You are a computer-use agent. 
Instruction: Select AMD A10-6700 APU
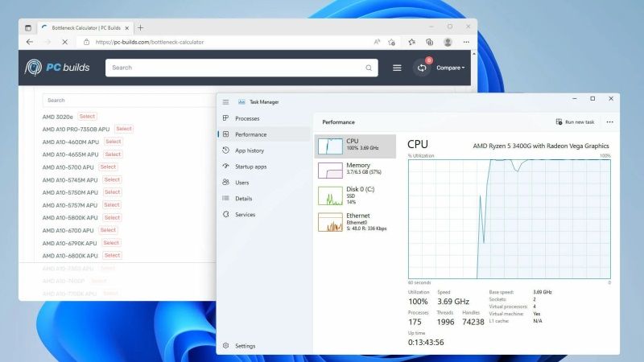[108, 230]
